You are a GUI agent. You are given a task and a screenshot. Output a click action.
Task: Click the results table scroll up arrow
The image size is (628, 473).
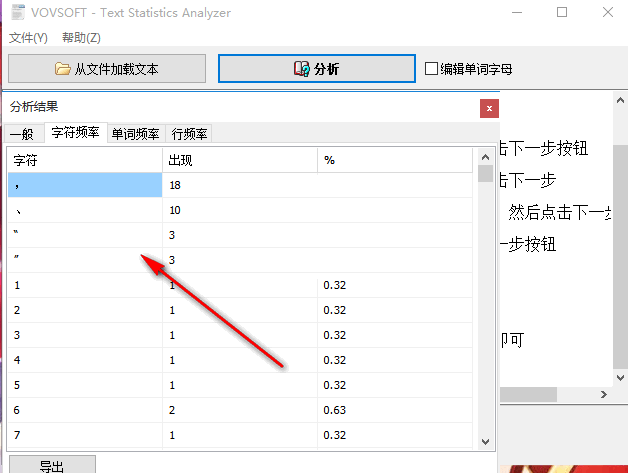[485, 157]
